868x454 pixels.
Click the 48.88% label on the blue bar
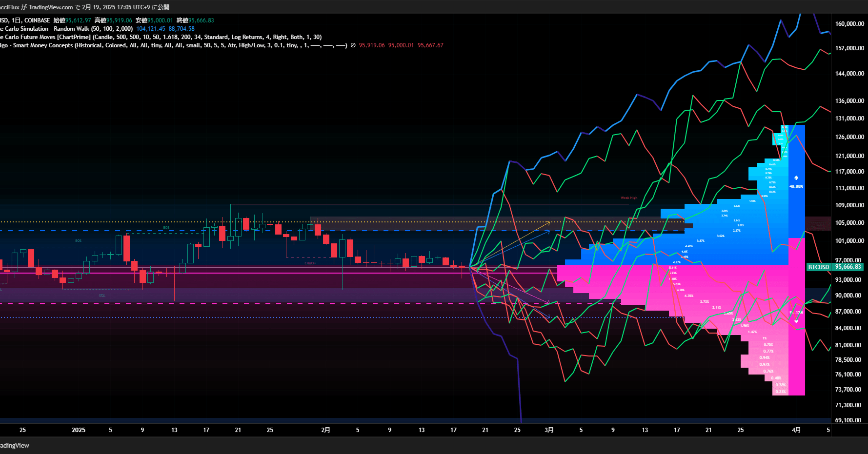tap(796, 187)
